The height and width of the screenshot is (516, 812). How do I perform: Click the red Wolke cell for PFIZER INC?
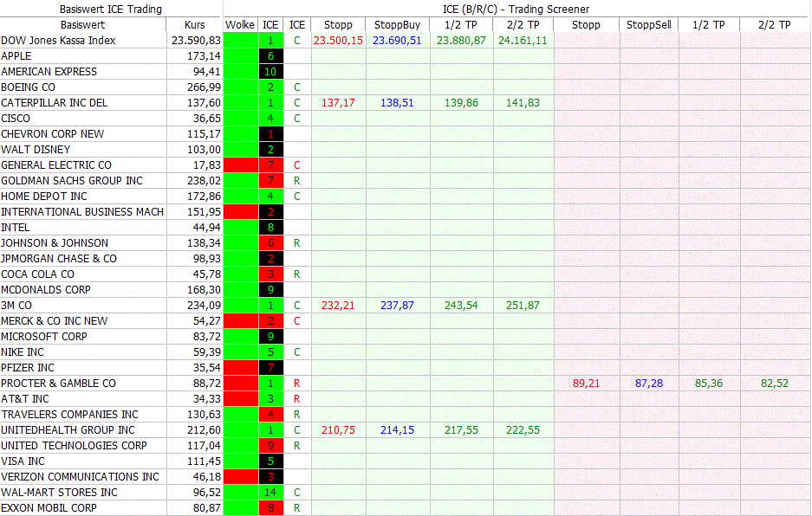point(241,367)
